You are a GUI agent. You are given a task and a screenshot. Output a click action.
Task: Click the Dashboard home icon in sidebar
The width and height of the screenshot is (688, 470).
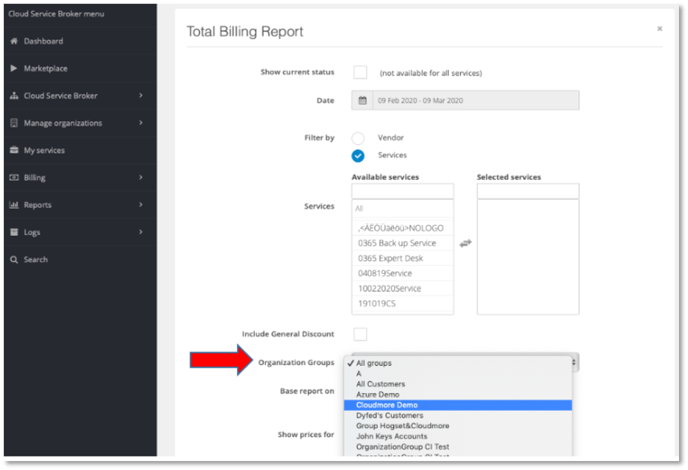(x=14, y=41)
